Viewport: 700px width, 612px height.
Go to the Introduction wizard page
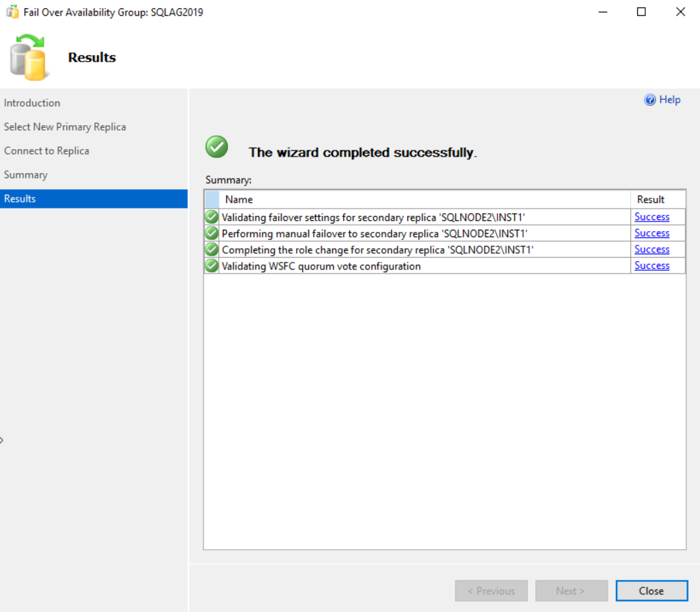(32, 103)
